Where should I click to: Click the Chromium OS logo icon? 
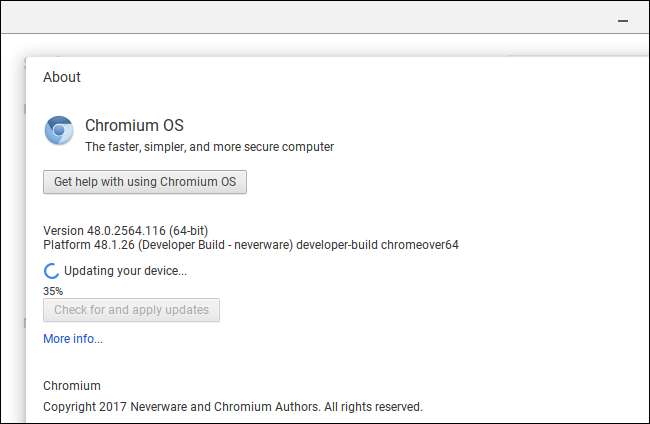59,132
